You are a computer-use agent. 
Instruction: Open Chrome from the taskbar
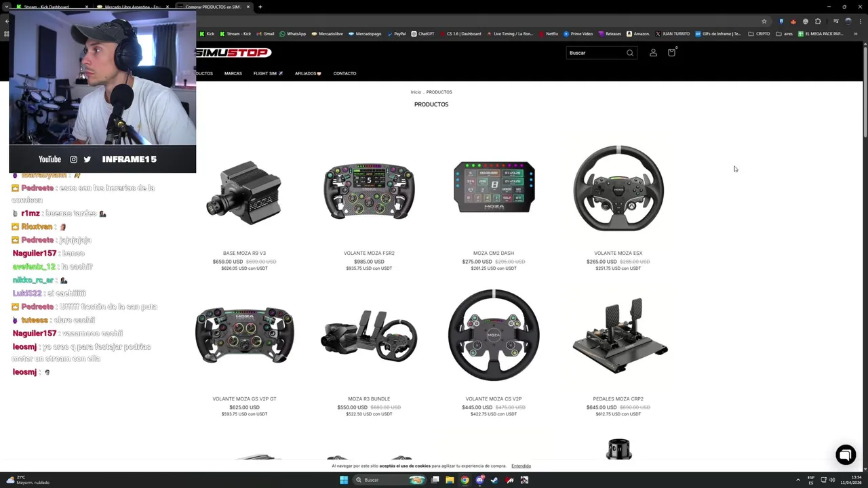465,480
